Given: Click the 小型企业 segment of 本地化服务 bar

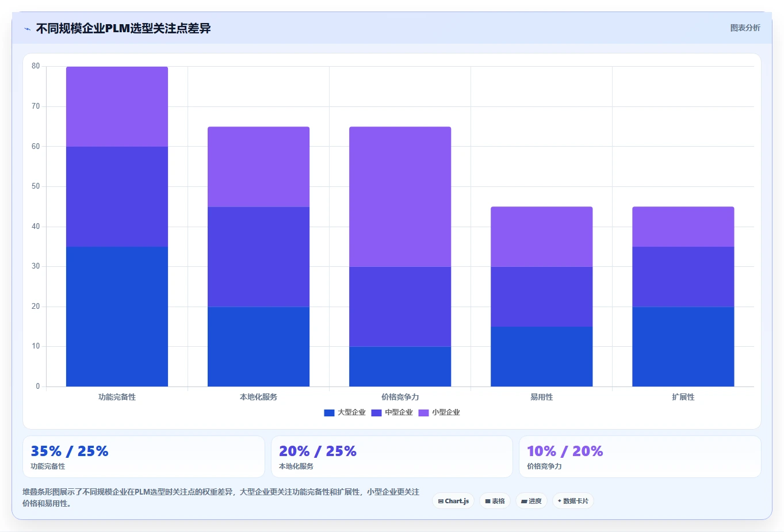Looking at the screenshot, I should pos(258,167).
